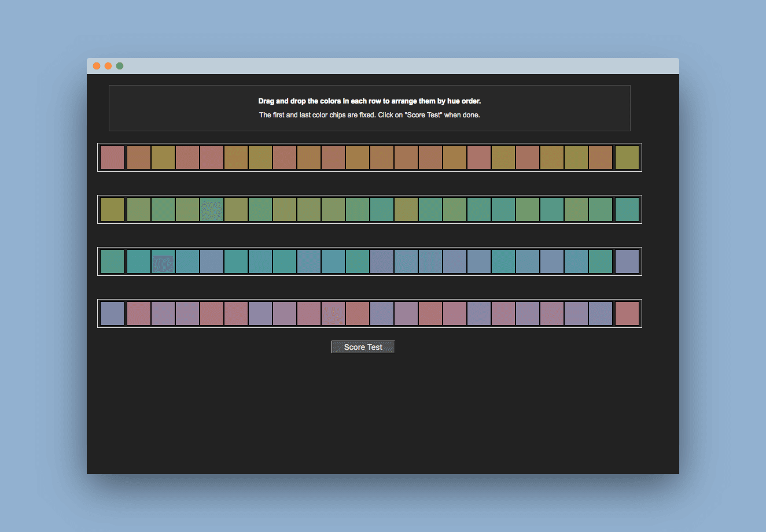
Task: Select the second chip in the first row
Action: coord(139,157)
